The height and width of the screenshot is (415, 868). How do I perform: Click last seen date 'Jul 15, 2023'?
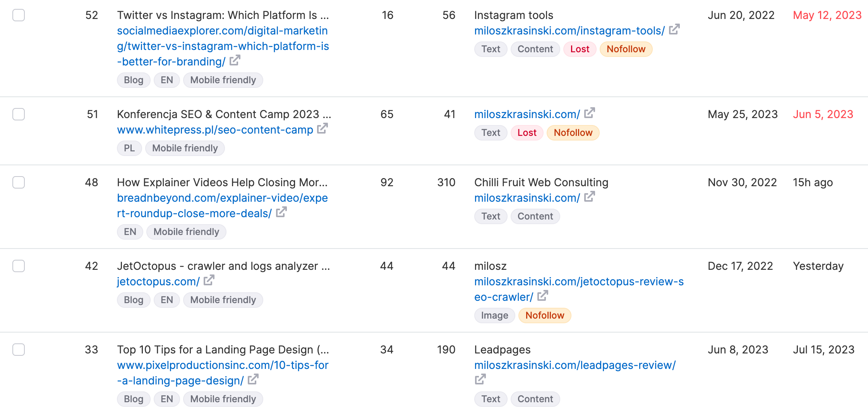pyautogui.click(x=824, y=350)
